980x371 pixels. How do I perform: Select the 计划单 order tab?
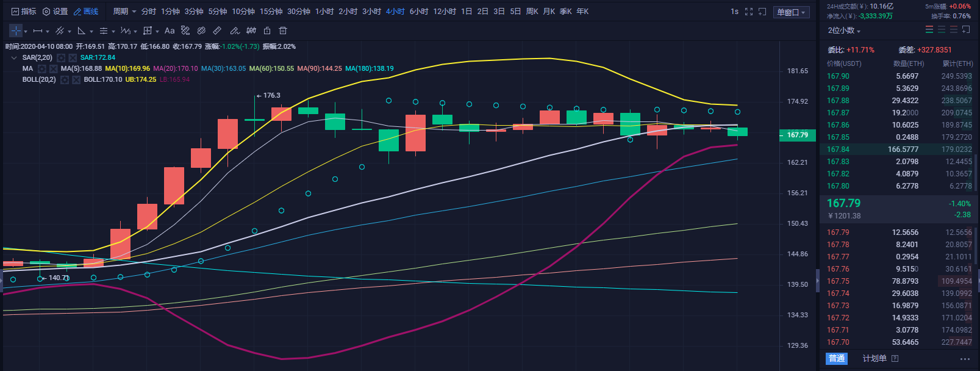pyautogui.click(x=874, y=358)
